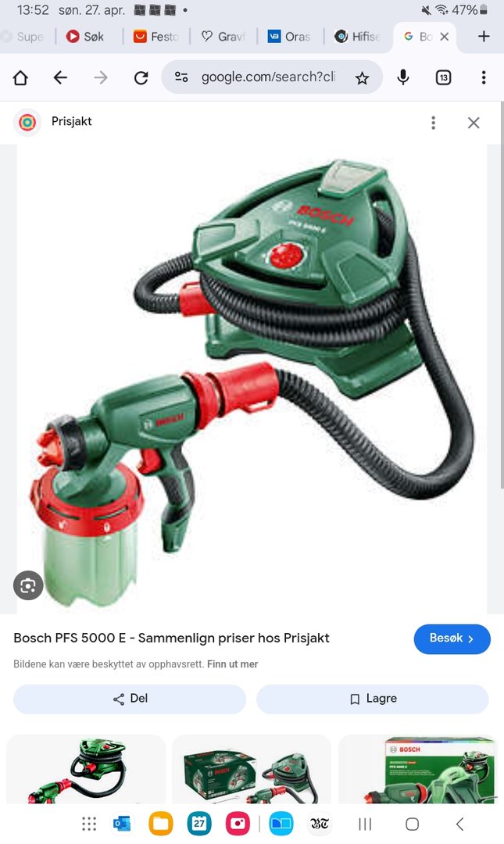
Task: Tap the Chrome home icon
Action: tap(20, 78)
